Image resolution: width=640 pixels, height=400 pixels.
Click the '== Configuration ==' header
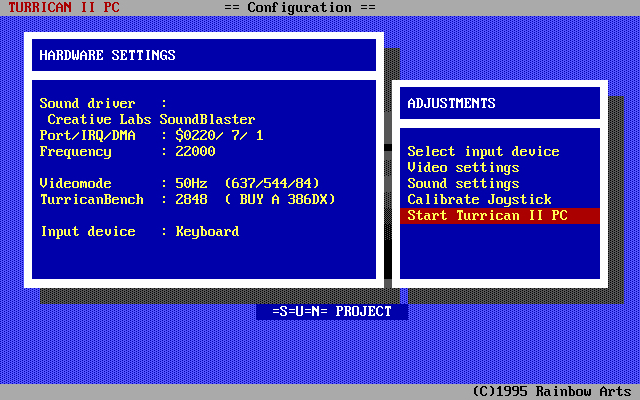coord(300,7)
